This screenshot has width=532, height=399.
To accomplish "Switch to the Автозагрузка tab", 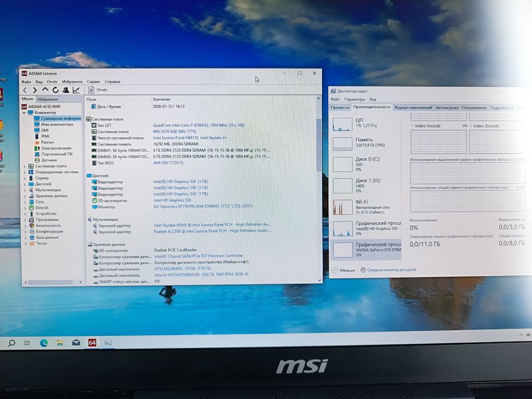I will coord(447,108).
